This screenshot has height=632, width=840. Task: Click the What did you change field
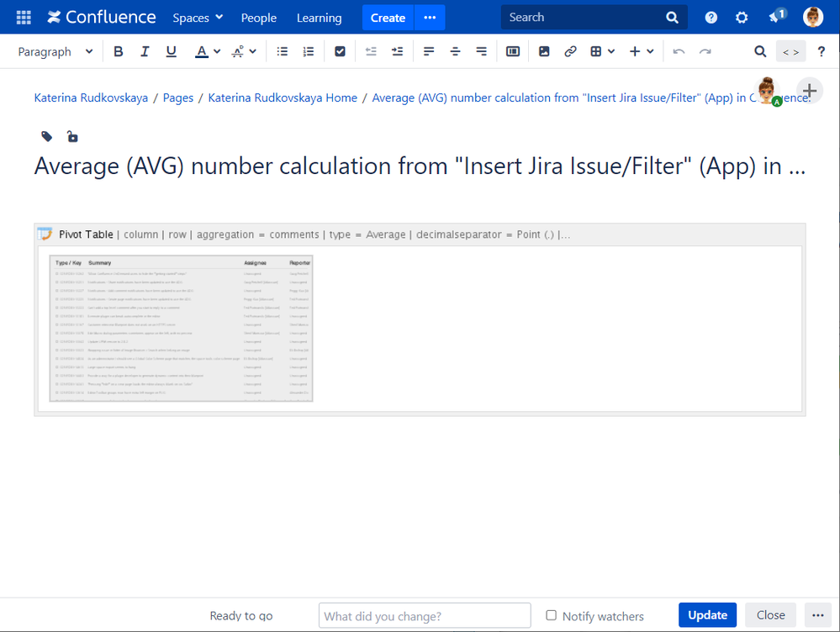pos(425,616)
